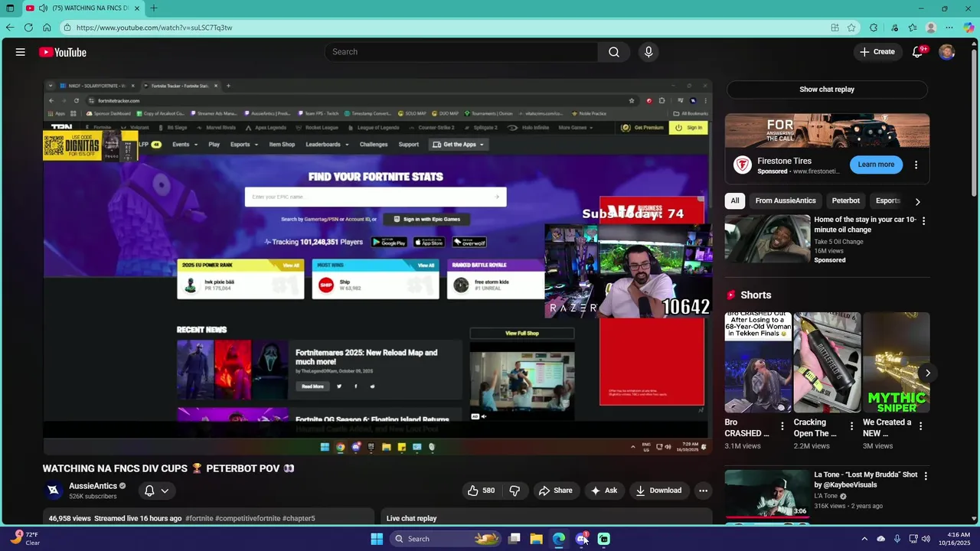Select the Peterbot chip

tap(846, 201)
